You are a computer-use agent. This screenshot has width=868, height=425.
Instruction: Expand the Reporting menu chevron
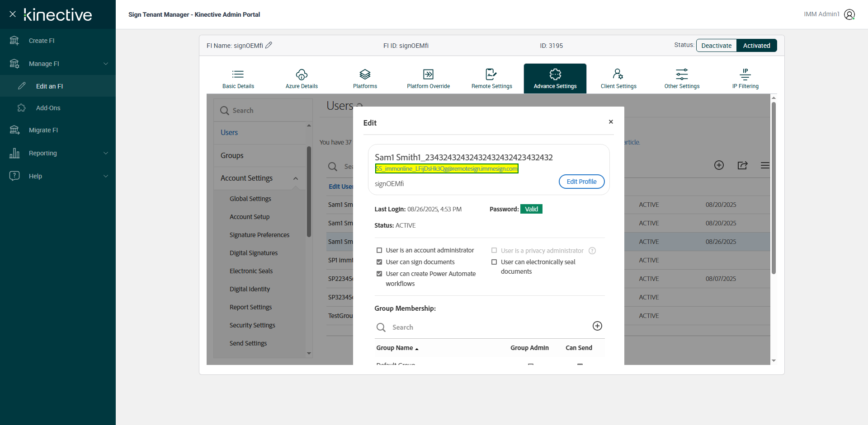tap(106, 153)
